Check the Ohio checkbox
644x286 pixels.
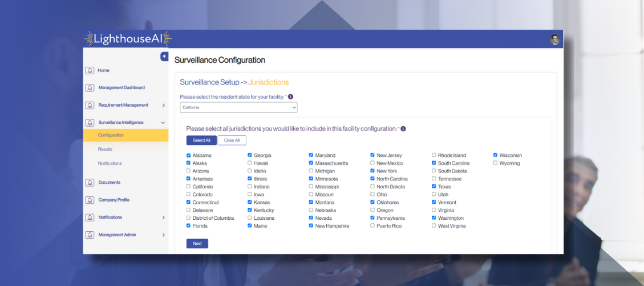point(372,194)
